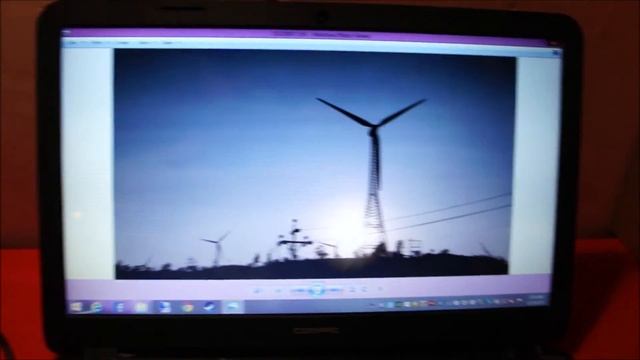Open the zoom magnifier control

[258, 290]
